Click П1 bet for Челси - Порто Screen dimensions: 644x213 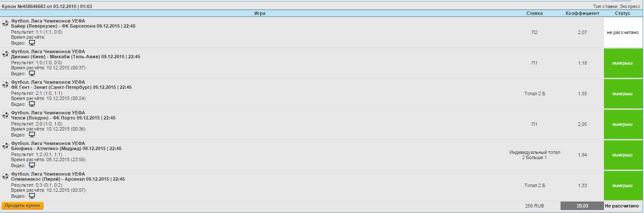(x=535, y=124)
